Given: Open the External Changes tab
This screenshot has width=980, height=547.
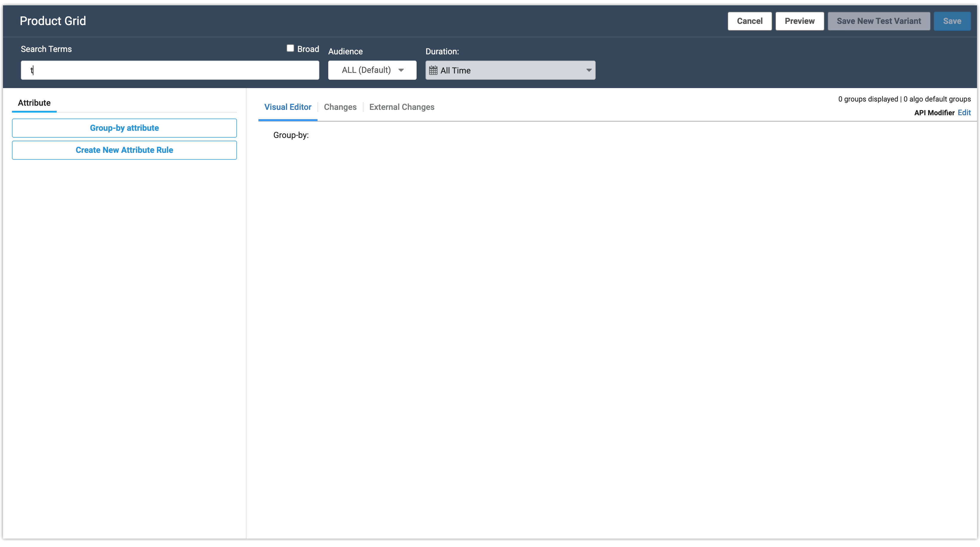Looking at the screenshot, I should pos(401,107).
